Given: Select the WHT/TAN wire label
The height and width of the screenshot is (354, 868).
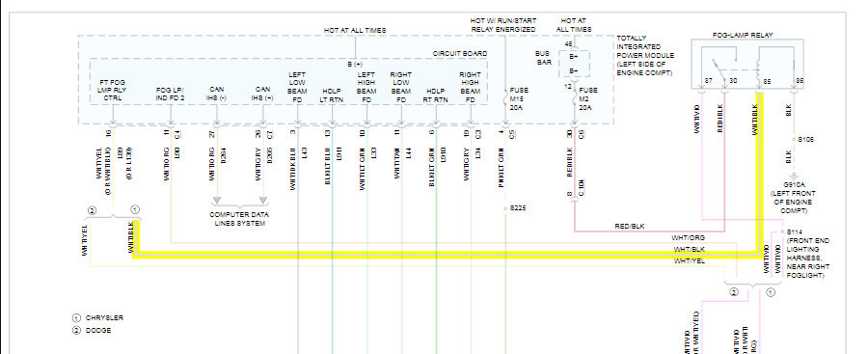Looking at the screenshot, I should pos(397,163).
